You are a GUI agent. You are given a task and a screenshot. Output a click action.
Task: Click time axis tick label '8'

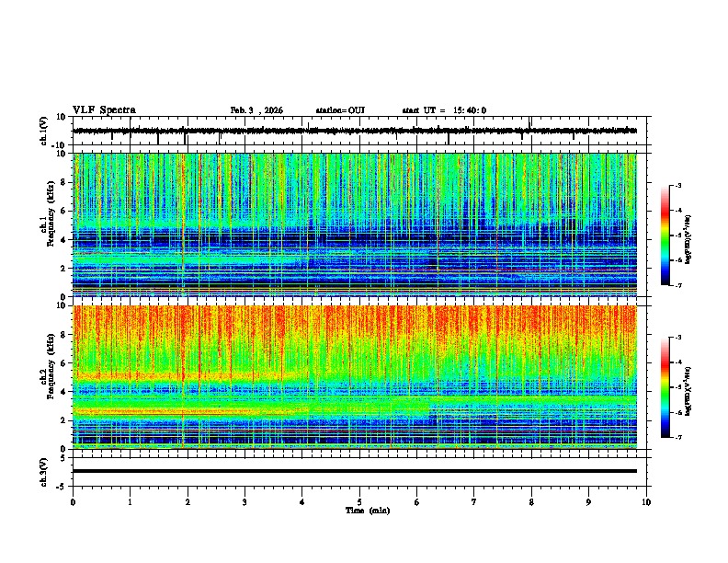click(531, 502)
